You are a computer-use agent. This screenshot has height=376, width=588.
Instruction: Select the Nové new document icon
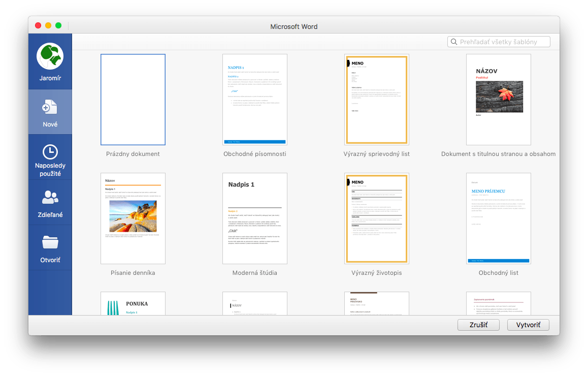click(50, 107)
